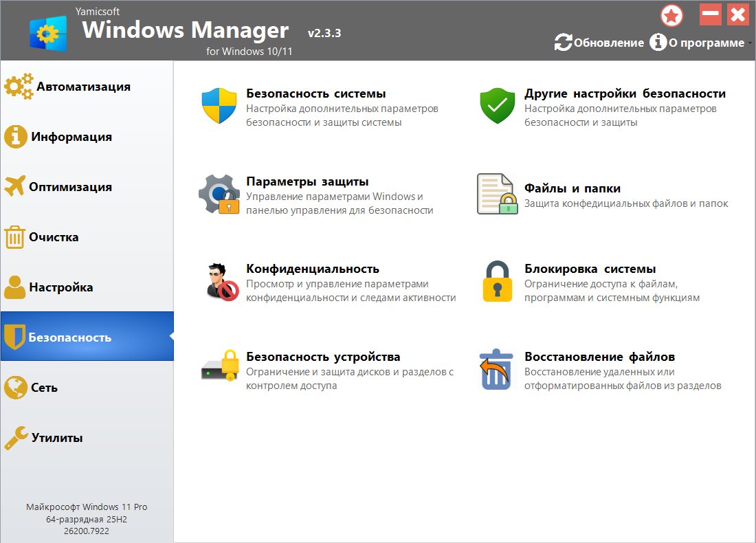
Task: Click the Windows Manager logo icon
Action: click(x=48, y=32)
